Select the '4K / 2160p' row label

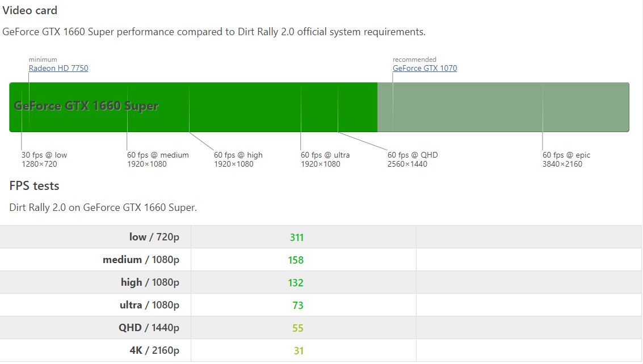pos(154,350)
